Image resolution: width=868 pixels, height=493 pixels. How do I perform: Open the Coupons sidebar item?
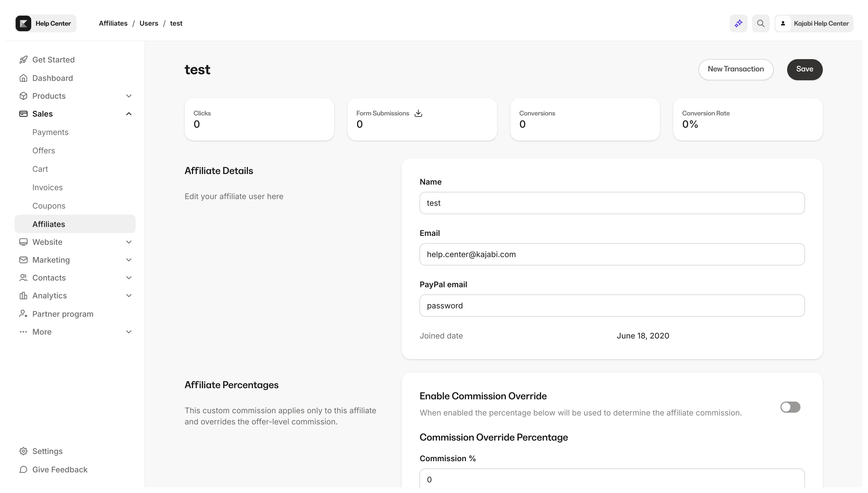49,206
